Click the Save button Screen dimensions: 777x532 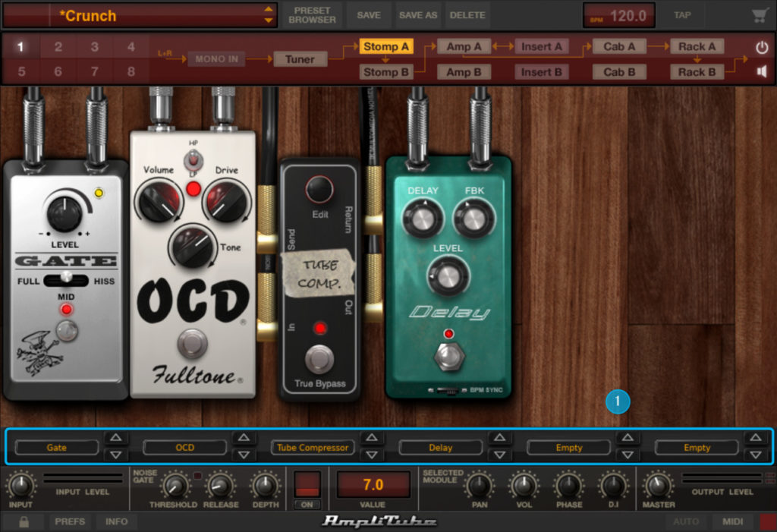pyautogui.click(x=369, y=15)
